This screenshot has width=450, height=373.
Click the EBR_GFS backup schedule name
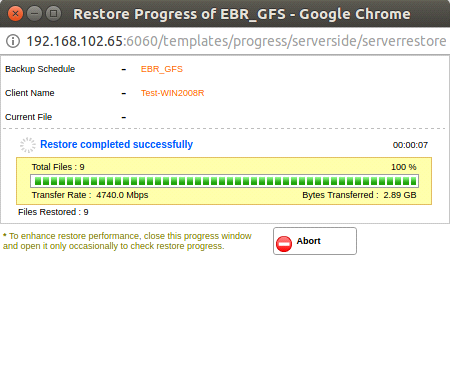point(162,69)
